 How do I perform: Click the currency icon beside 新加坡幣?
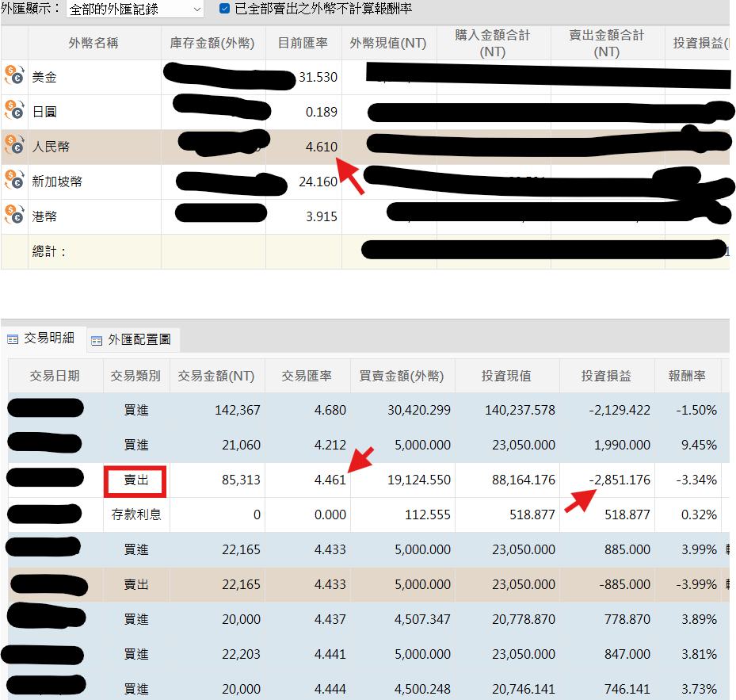click(14, 181)
